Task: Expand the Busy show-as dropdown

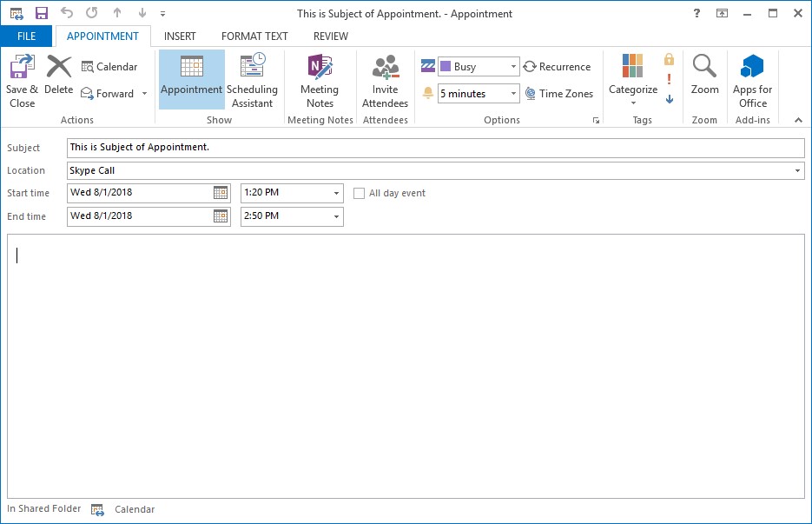Action: [513, 67]
